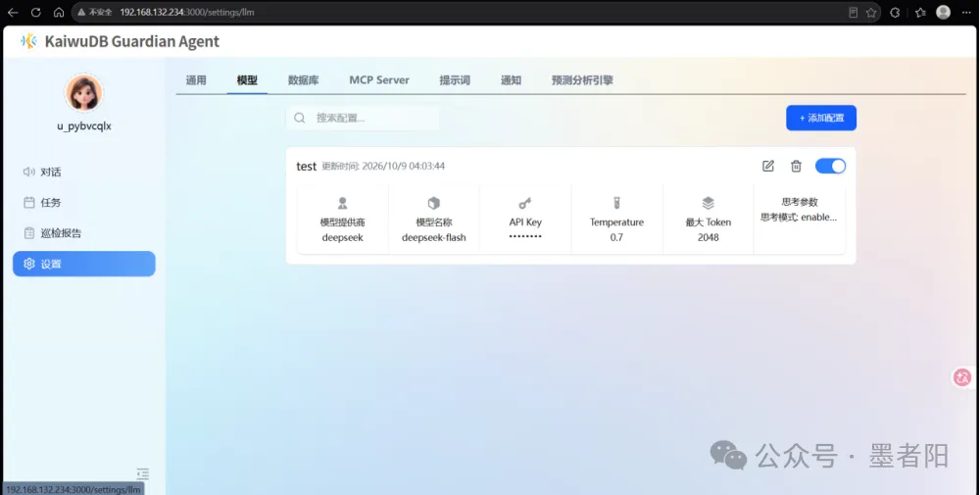The image size is (980, 495).
Task: Switch to the 通知 tab
Action: click(511, 80)
